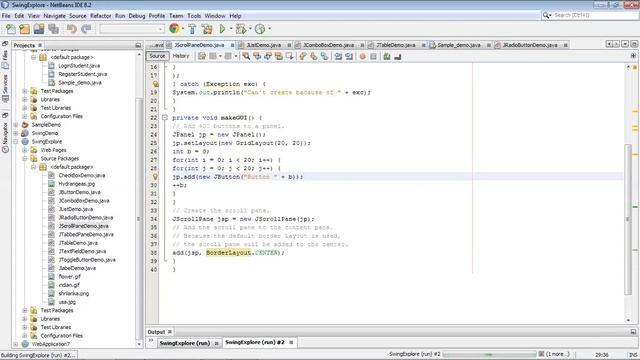Click the lightbulb hint on line 29
This screenshot has width=640, height=360.
[x=155, y=177]
